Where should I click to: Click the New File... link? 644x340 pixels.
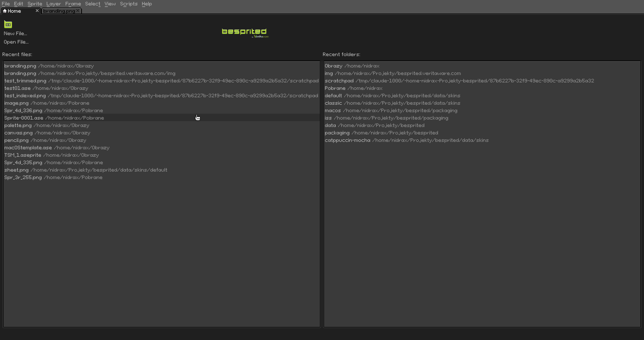15,33
